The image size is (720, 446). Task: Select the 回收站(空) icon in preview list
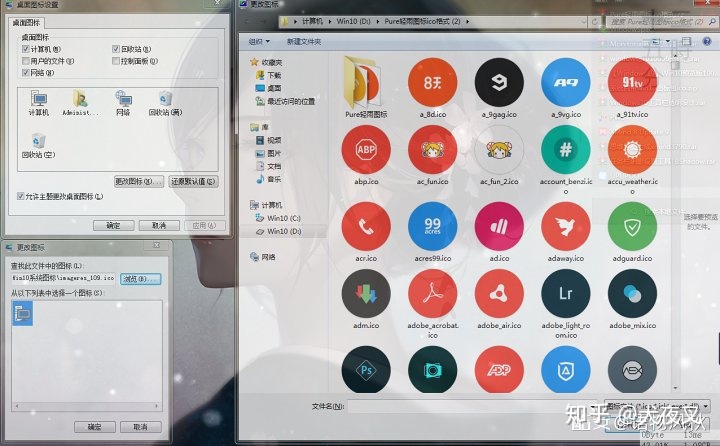(39, 146)
